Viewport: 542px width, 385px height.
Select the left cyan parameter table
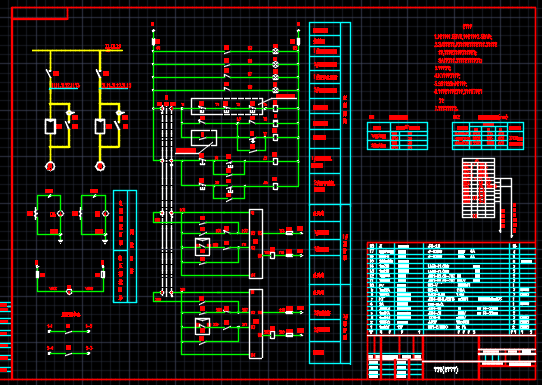pos(398,136)
